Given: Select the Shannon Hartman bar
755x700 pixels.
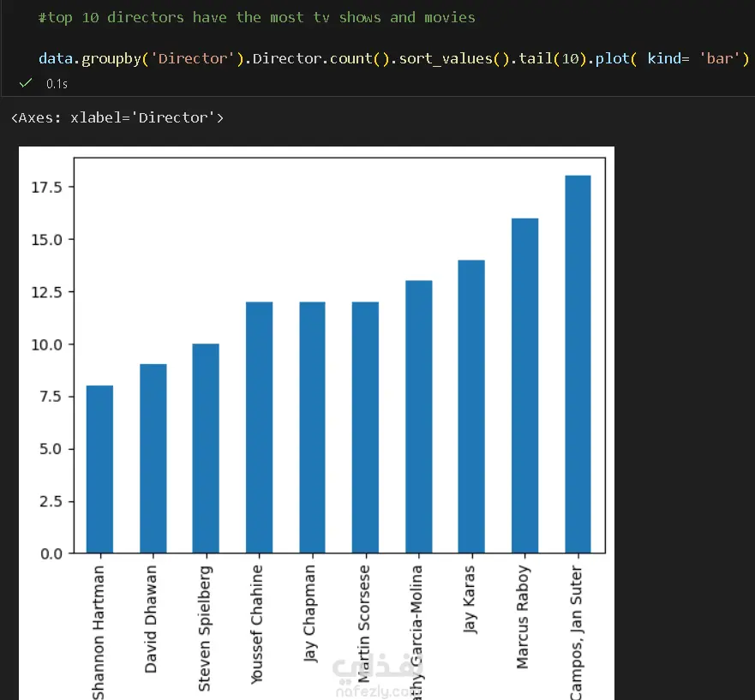Looking at the screenshot, I should tap(99, 470).
